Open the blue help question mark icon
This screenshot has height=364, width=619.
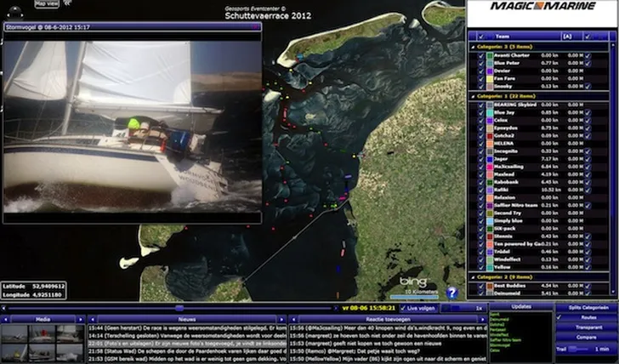[451, 293]
